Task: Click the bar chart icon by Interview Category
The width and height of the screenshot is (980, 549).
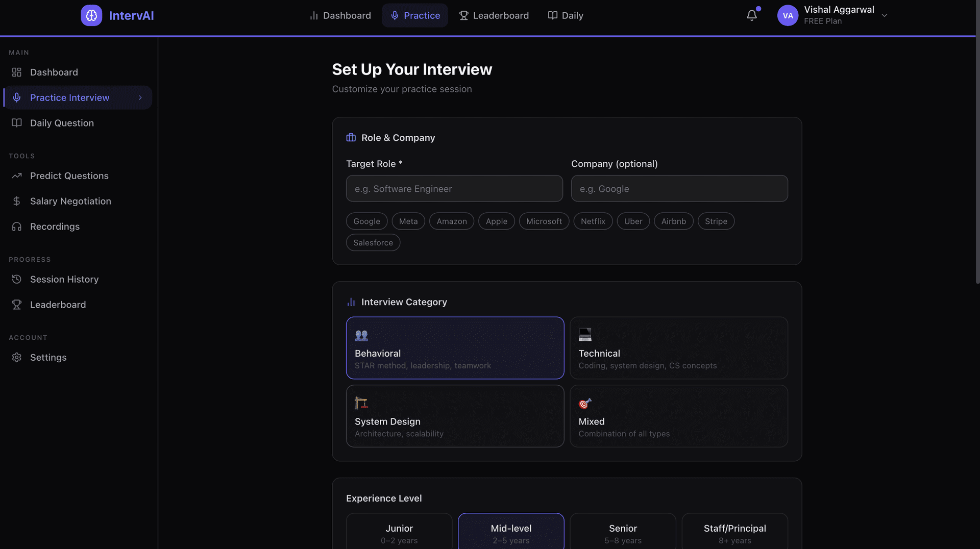Action: pos(351,302)
